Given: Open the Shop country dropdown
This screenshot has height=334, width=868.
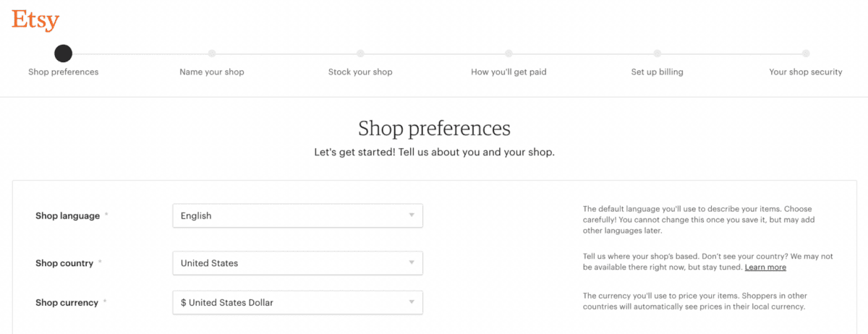Looking at the screenshot, I should pyautogui.click(x=297, y=263).
